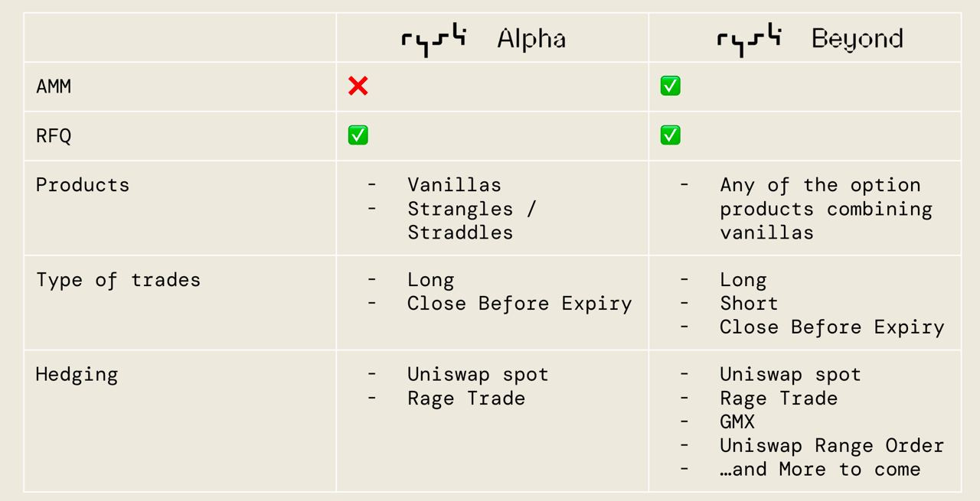Click Strangles / Straddles entry
Viewport: 980px width, 501px height.
point(472,220)
